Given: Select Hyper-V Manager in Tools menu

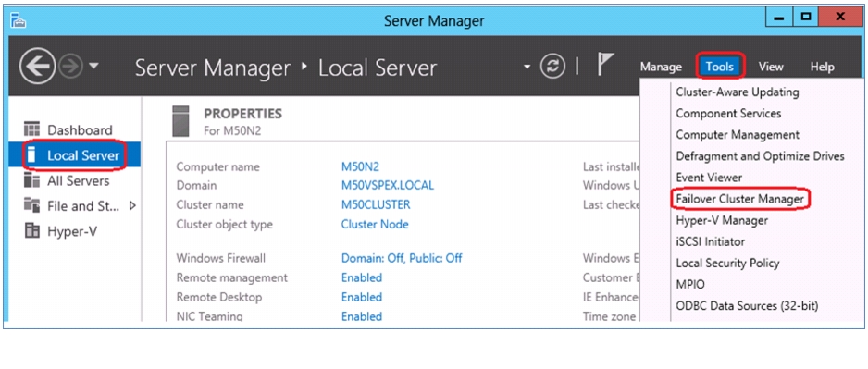Looking at the screenshot, I should tap(722, 220).
